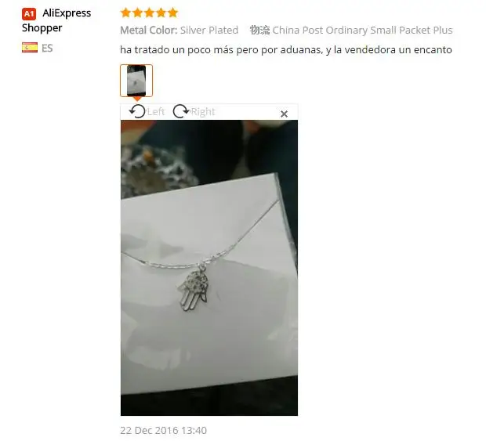Click the orange pointer triangle below thumbnail
The height and width of the screenshot is (448, 486).
(136, 99)
